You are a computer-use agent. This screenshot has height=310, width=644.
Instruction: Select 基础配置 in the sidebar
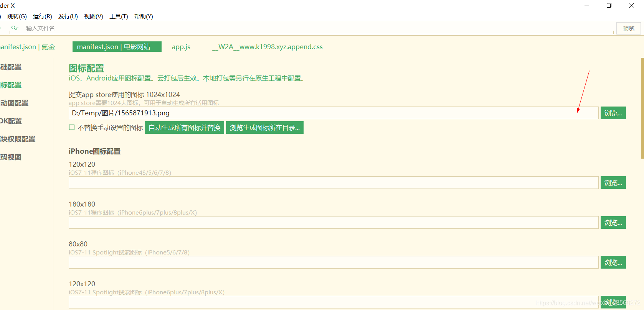coord(11,67)
